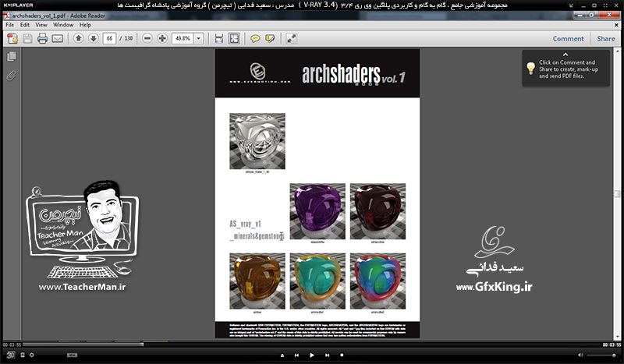Click the AS_vray_v1 heading text
Screen dimensions: 624x364
click(245, 224)
